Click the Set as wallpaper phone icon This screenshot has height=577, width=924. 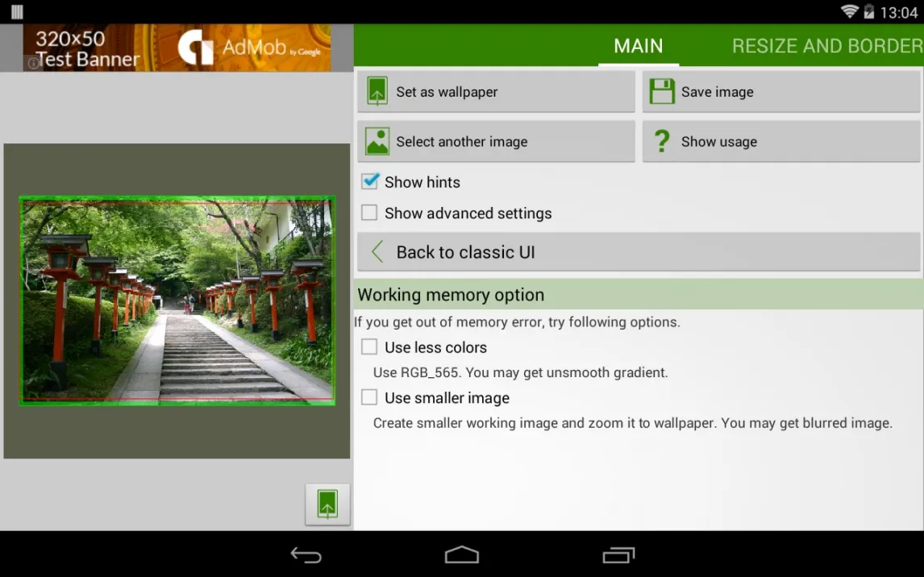point(377,92)
